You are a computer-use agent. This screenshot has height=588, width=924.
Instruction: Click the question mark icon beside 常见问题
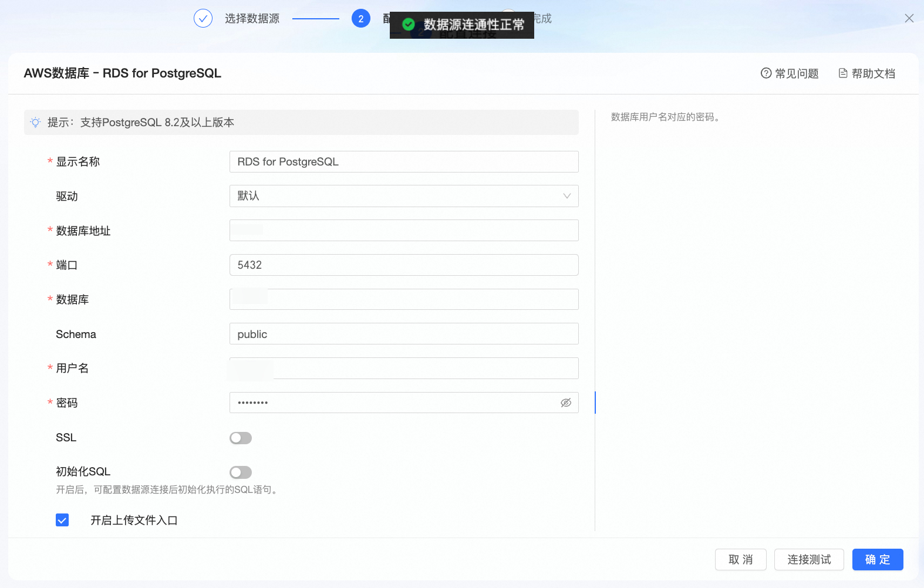point(766,73)
